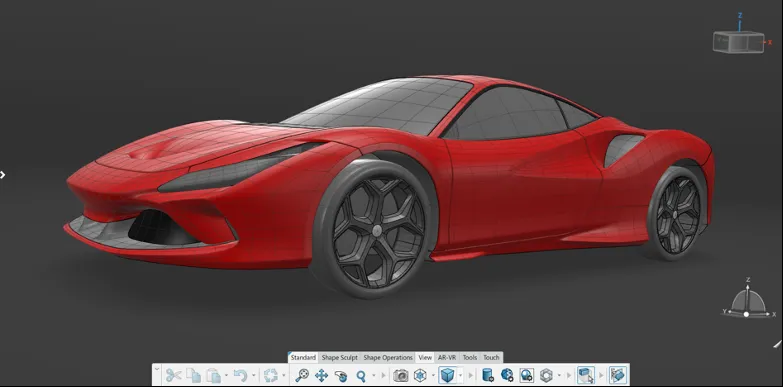Viewport: 783px width, 387px height.
Task: Click the magnifier Zoom tool
Action: click(x=361, y=375)
